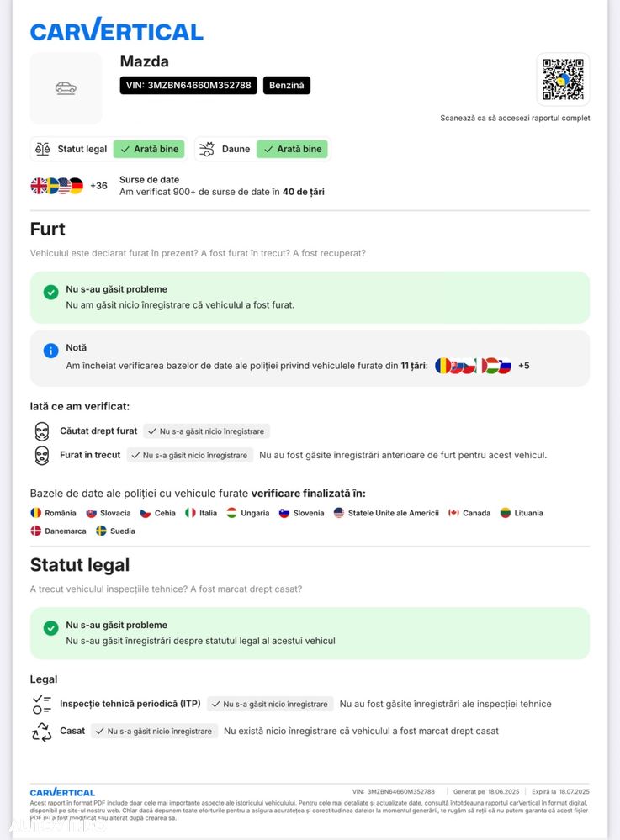This screenshot has width=620, height=840.
Task: Expand the +5 police database countries
Action: [523, 366]
